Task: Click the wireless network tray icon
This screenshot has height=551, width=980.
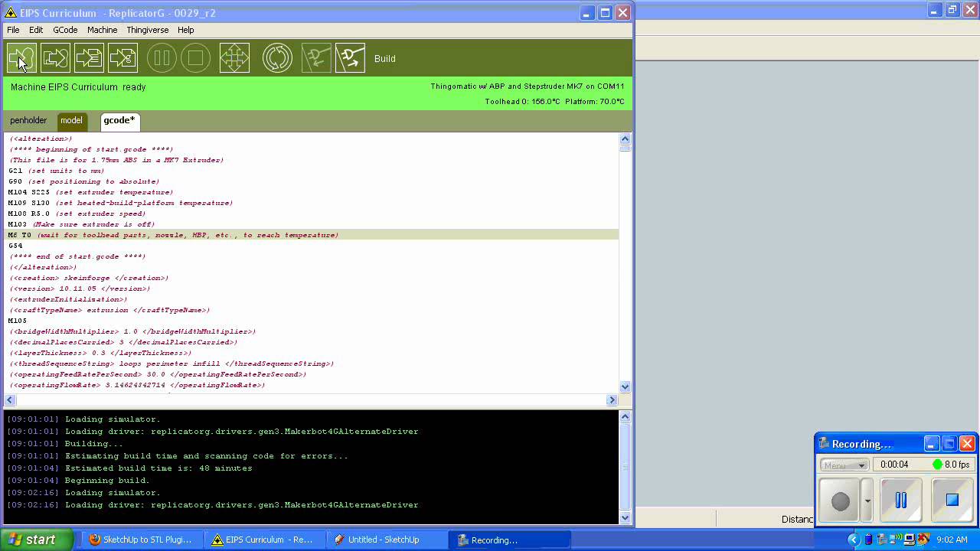Action: pos(895,540)
